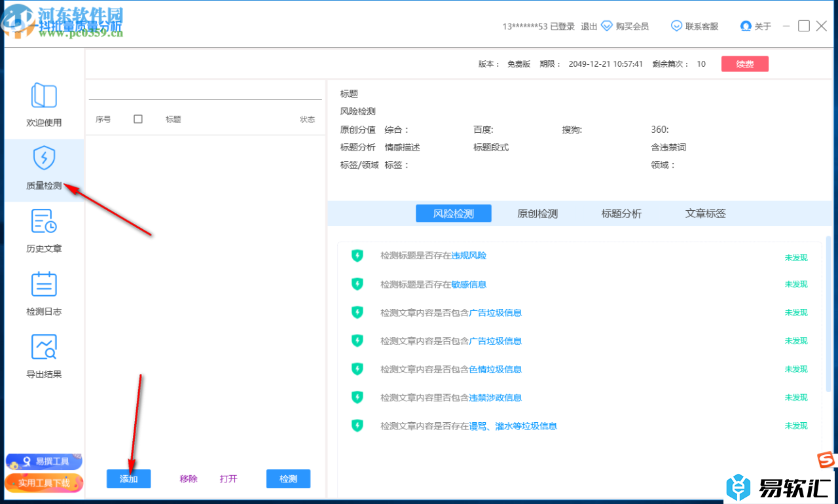This screenshot has height=504, width=838.
Task: Maximize the application window
Action: (804, 26)
